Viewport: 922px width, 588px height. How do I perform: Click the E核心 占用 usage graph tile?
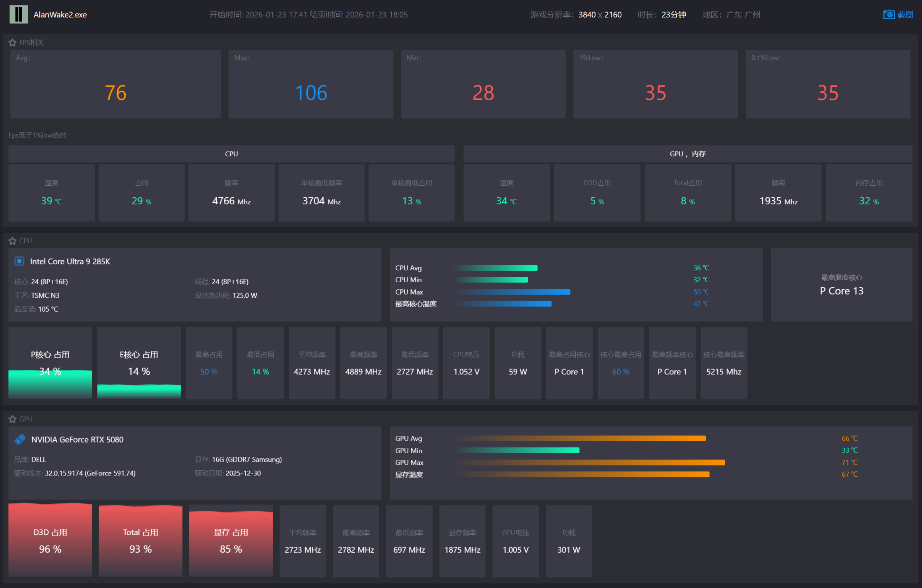(x=139, y=363)
